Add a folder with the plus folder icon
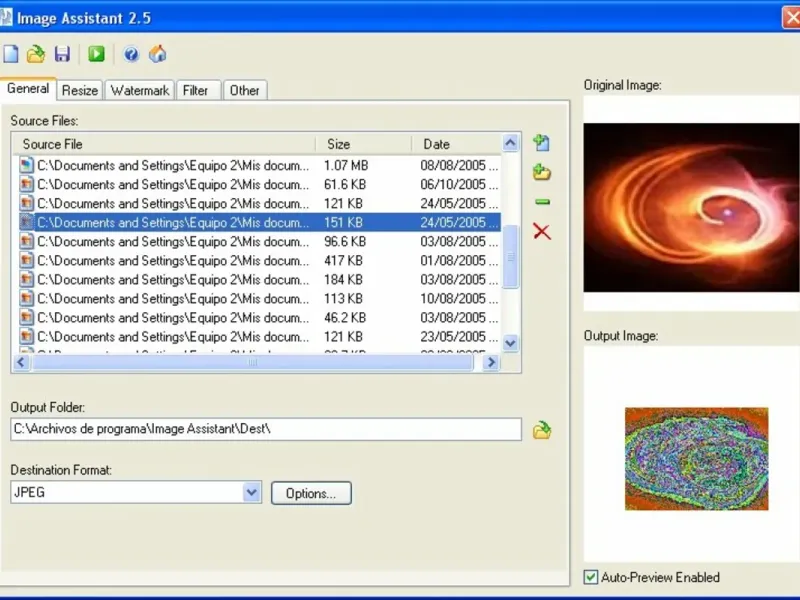The height and width of the screenshot is (600, 800). click(542, 172)
